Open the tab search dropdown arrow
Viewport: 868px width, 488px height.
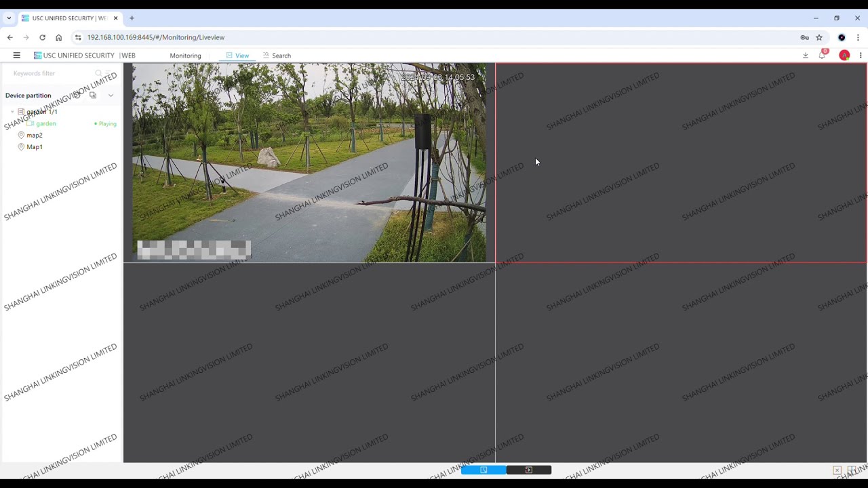pyautogui.click(x=9, y=18)
